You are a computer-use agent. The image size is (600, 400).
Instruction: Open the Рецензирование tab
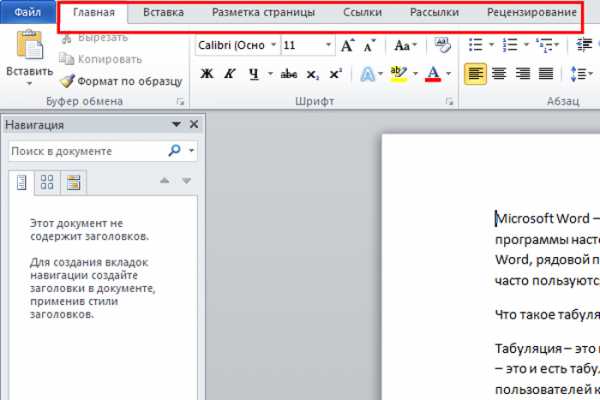pyautogui.click(x=532, y=13)
